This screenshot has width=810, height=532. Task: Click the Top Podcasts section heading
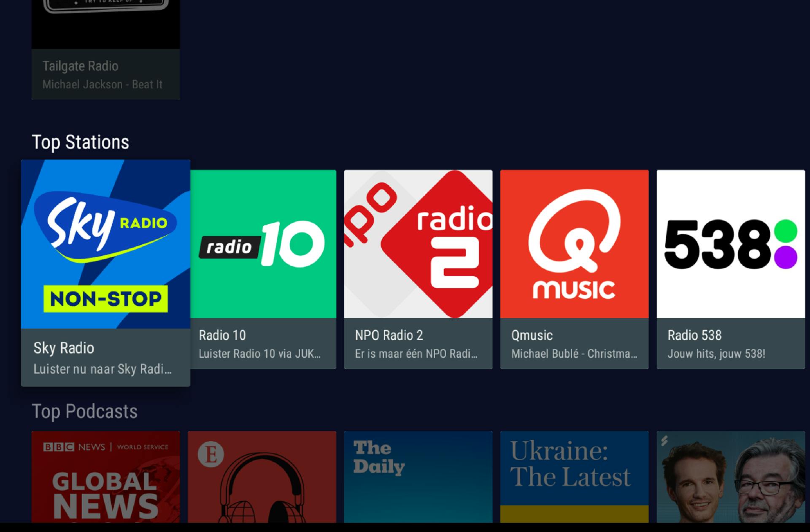pos(84,411)
